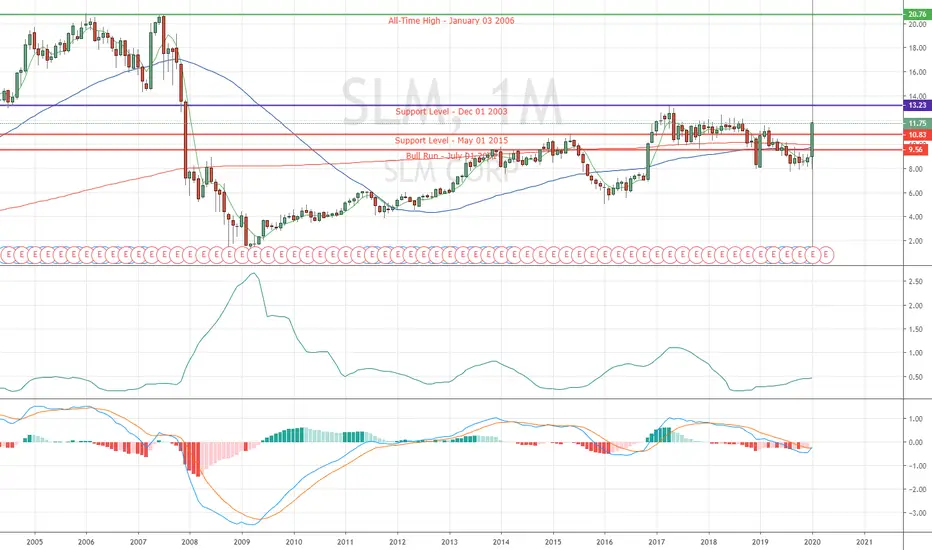Click the 1.50 value on the middle indicator axis
Viewport: 932px width, 550px height.
pyautogui.click(x=915, y=329)
